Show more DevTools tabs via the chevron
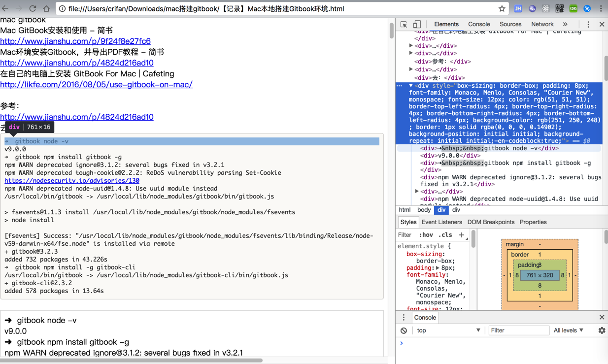 [x=565, y=24]
